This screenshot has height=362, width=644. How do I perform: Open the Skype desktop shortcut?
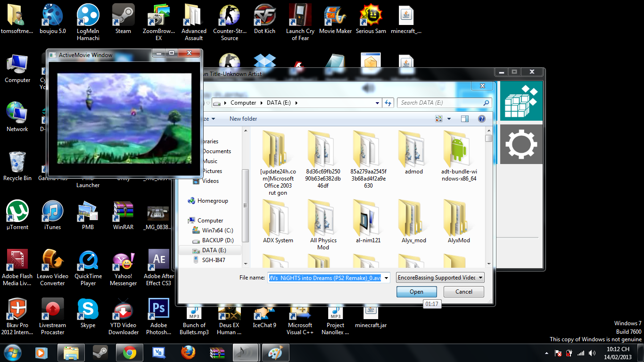[x=88, y=313]
